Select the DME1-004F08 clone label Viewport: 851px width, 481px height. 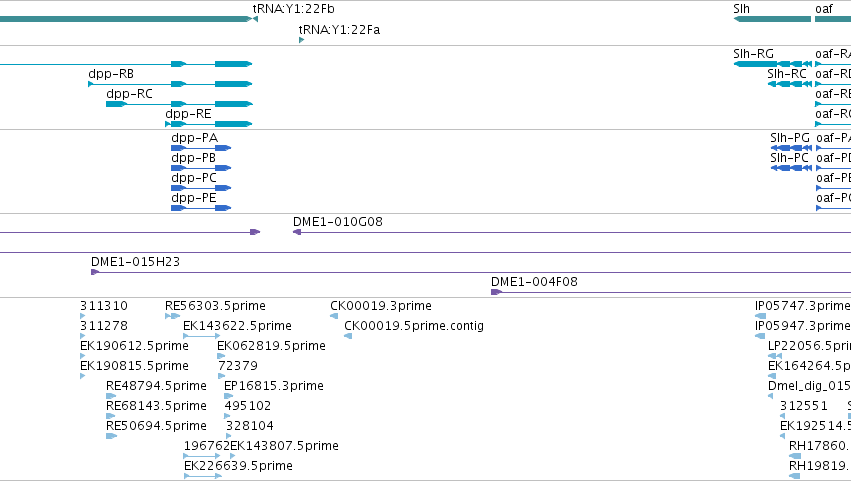(x=534, y=282)
